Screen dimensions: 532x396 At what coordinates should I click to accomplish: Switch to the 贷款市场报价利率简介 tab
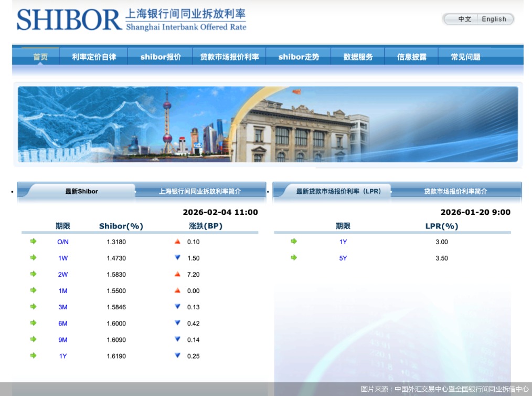tap(455, 191)
